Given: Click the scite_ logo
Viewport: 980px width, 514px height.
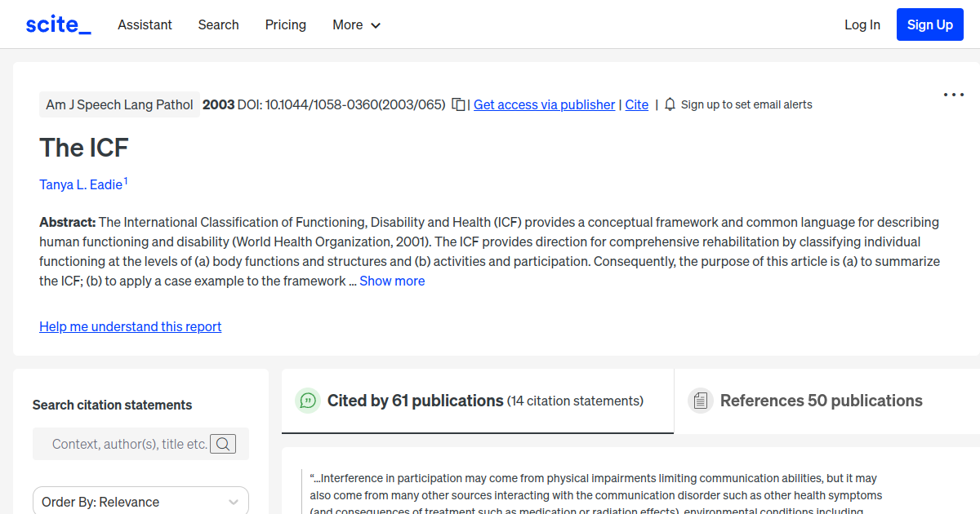Looking at the screenshot, I should [x=58, y=24].
